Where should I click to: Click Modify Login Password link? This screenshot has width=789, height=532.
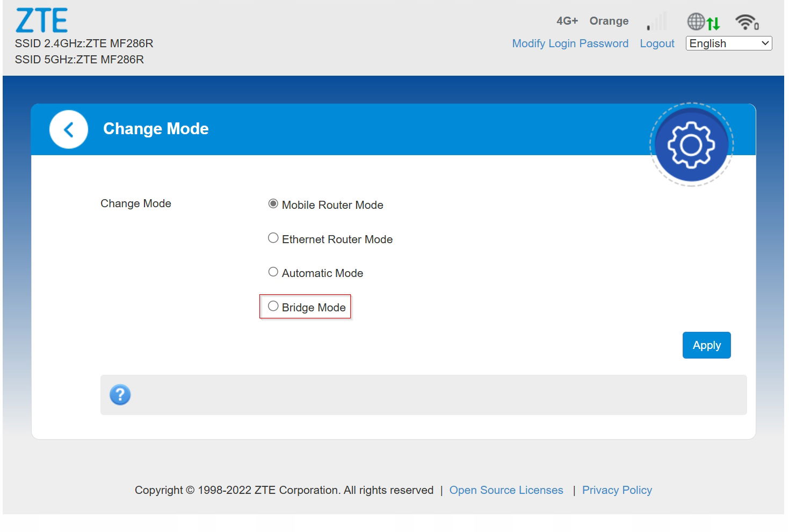570,43
